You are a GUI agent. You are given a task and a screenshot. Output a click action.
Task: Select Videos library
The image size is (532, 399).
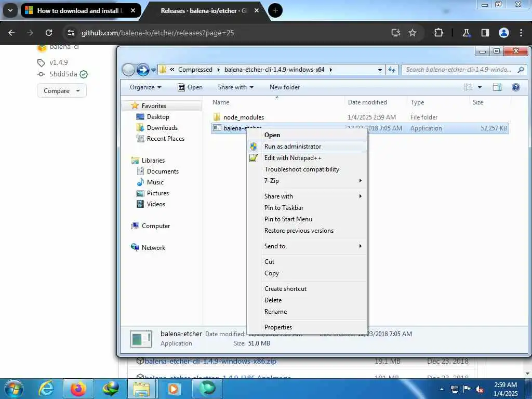tap(156, 204)
